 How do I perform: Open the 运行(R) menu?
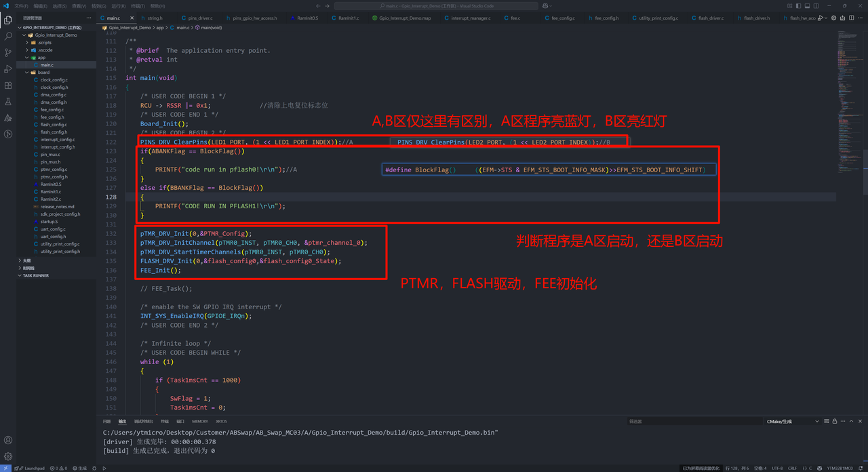click(x=118, y=5)
